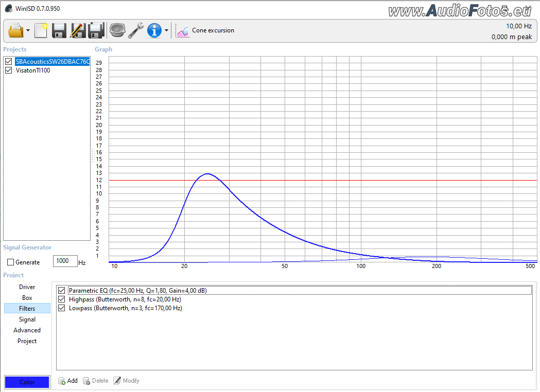Switch to the Signal tab
The image size is (540, 392).
tap(27, 319)
